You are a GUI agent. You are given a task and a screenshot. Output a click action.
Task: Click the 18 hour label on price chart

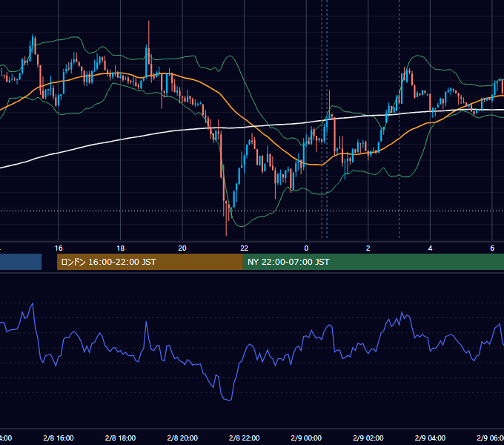tap(120, 248)
